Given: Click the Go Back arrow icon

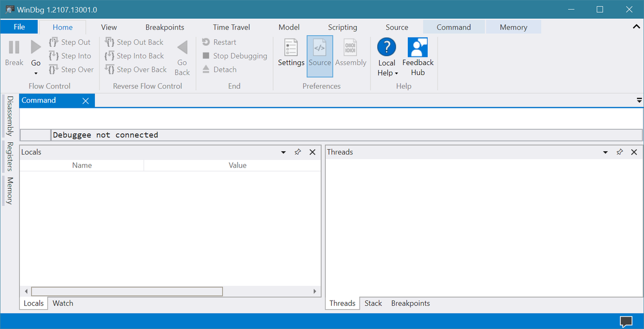Looking at the screenshot, I should pos(182,47).
